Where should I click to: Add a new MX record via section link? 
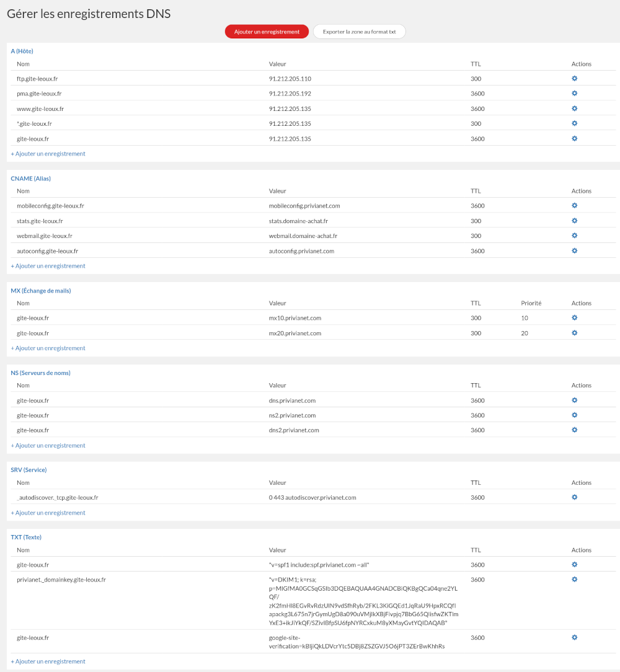pos(48,348)
